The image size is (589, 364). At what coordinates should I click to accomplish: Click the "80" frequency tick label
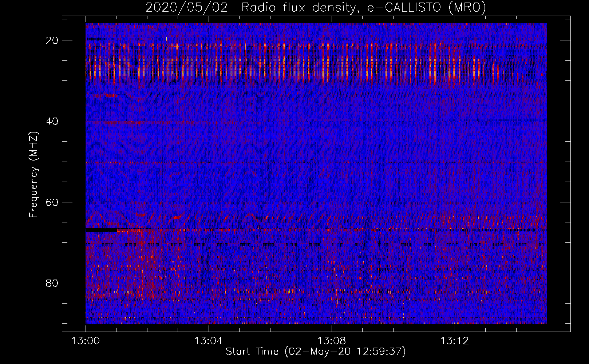(x=52, y=283)
